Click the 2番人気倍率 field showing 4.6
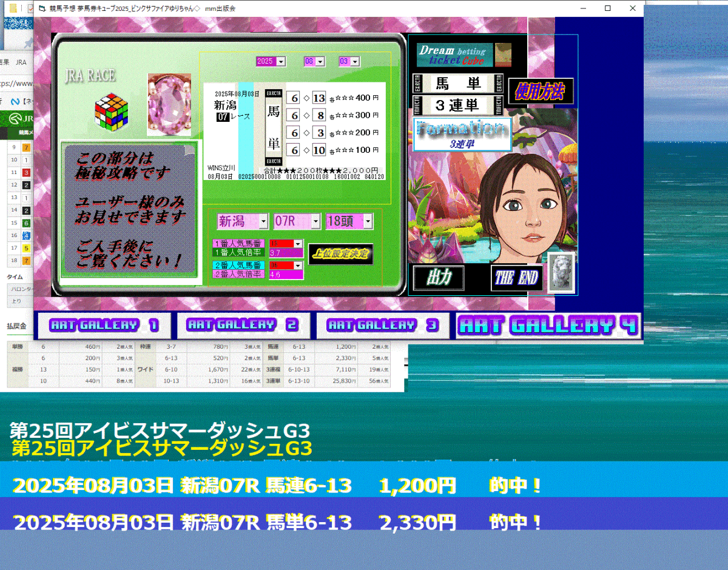The height and width of the screenshot is (570, 728). pos(285,275)
